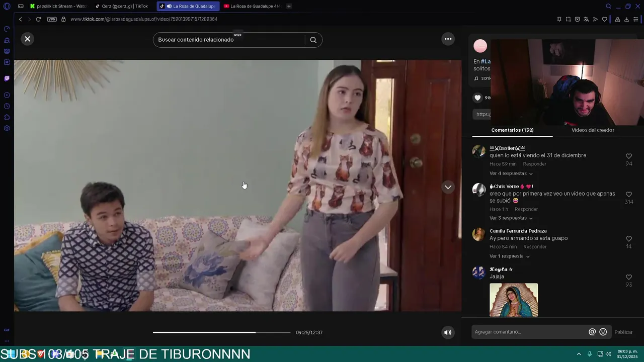This screenshot has width=644, height=362.
Task: Reply to Chris Verne's comment via Responder
Action: pos(526,209)
